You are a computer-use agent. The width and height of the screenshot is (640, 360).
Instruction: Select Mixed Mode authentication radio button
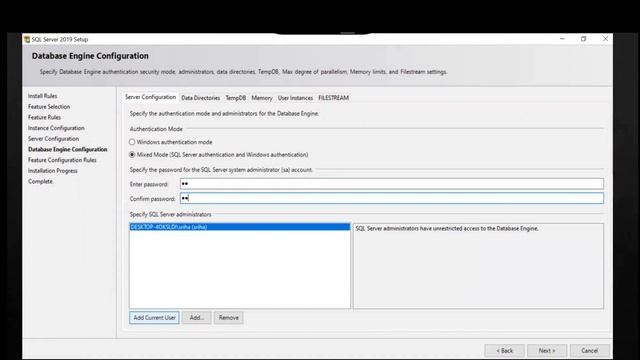pos(132,155)
